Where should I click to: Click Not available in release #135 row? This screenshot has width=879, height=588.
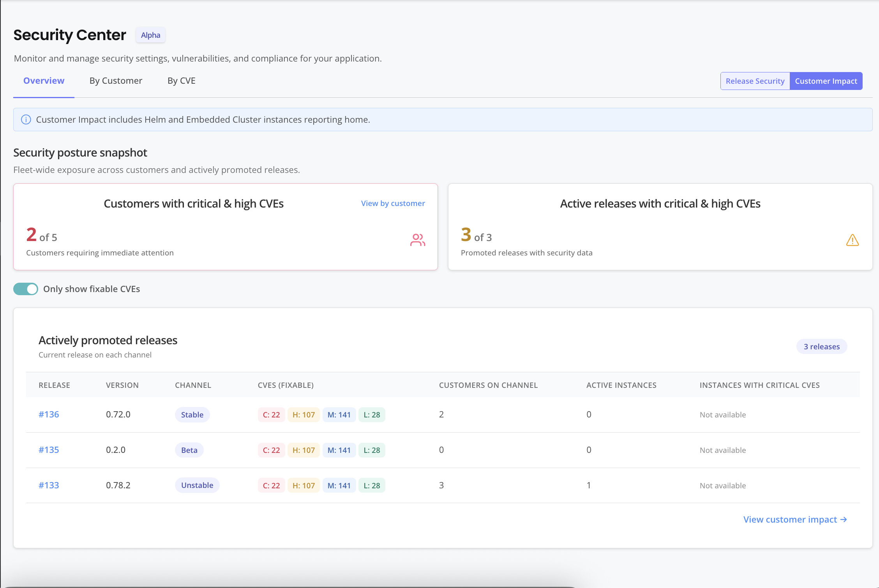click(723, 450)
